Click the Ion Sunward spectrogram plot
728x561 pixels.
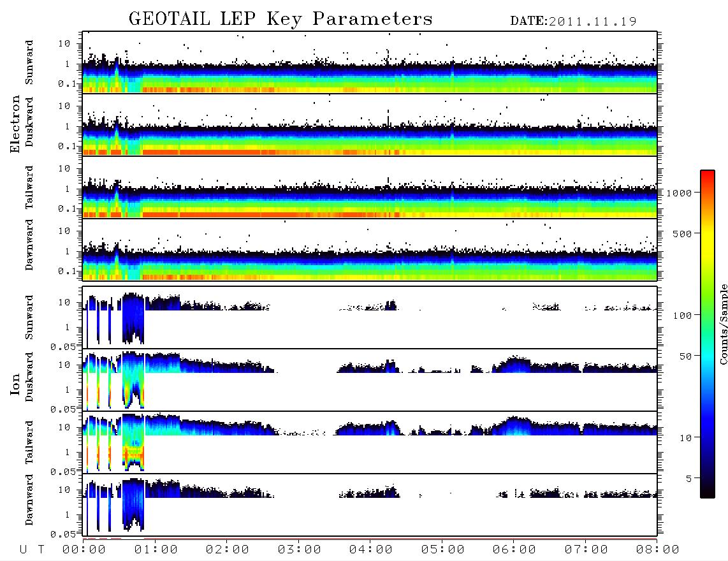pos(370,317)
